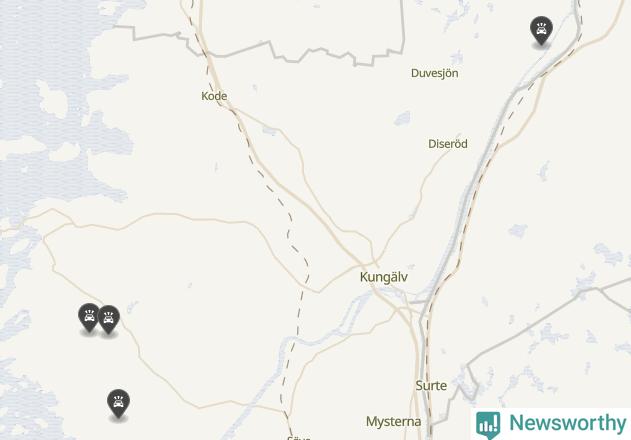This screenshot has height=440, width=631.
Task: Click the river channel just southwest of Kungälv
Action: pyautogui.click(x=354, y=307)
